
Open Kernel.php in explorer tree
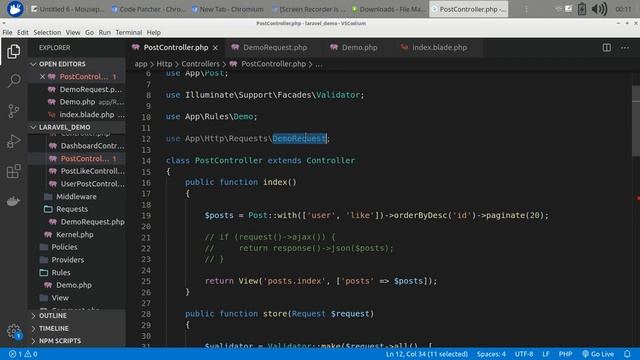77,234
